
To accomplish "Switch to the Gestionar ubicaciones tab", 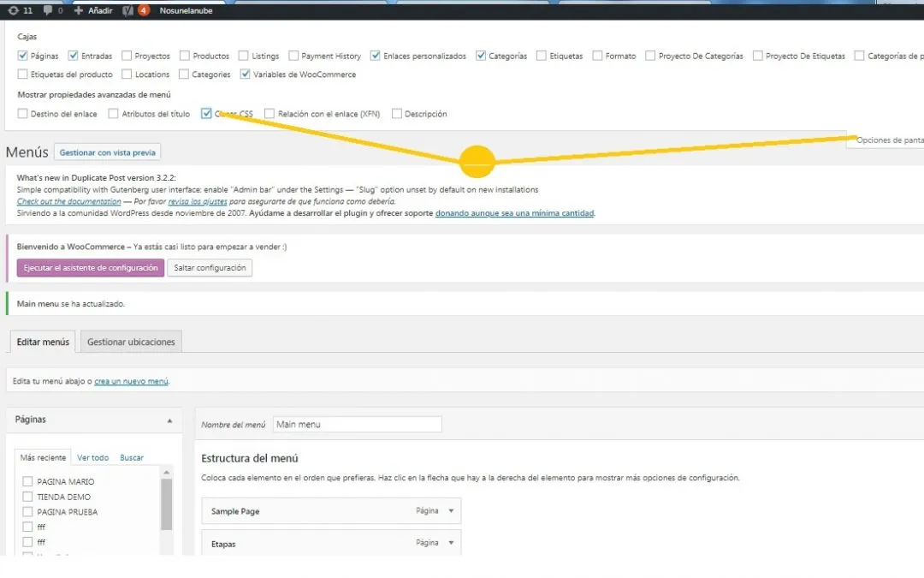I will click(x=131, y=342).
